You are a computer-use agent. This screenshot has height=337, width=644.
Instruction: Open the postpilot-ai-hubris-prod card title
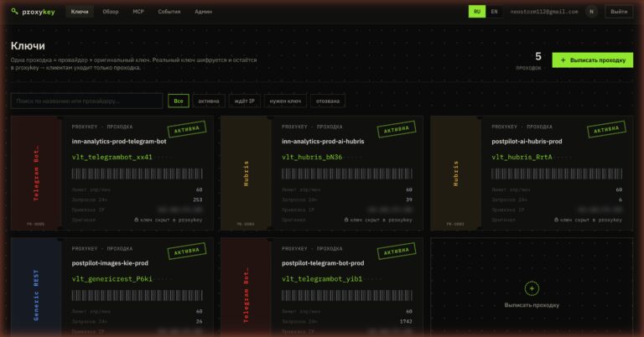click(527, 141)
